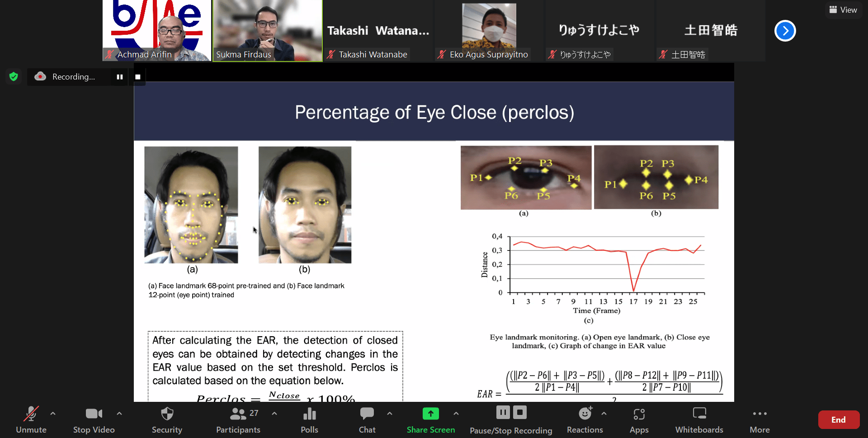
Task: Open the More options menu
Action: click(759, 420)
